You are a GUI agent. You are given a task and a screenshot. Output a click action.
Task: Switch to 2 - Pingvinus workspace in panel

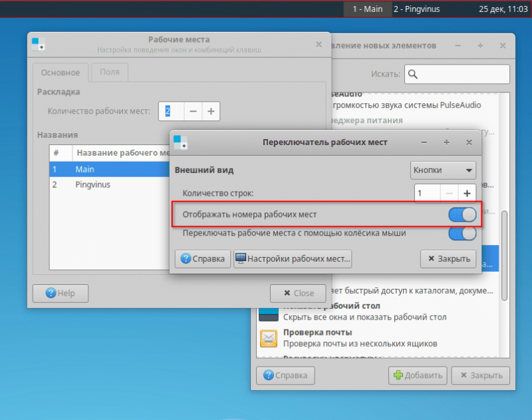tap(417, 9)
